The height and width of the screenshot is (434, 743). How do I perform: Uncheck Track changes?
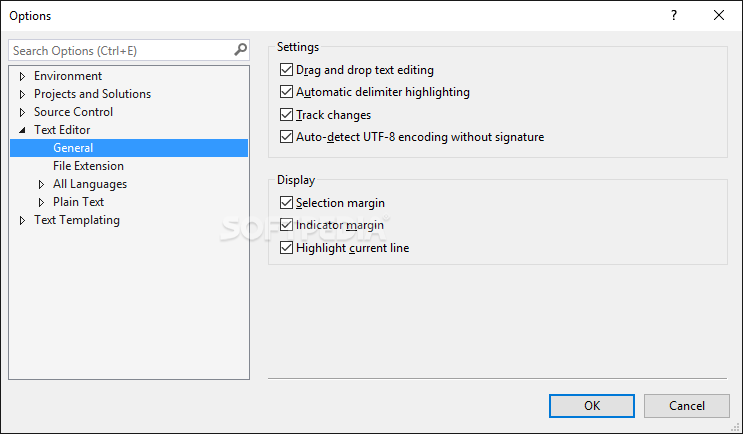[x=286, y=115]
